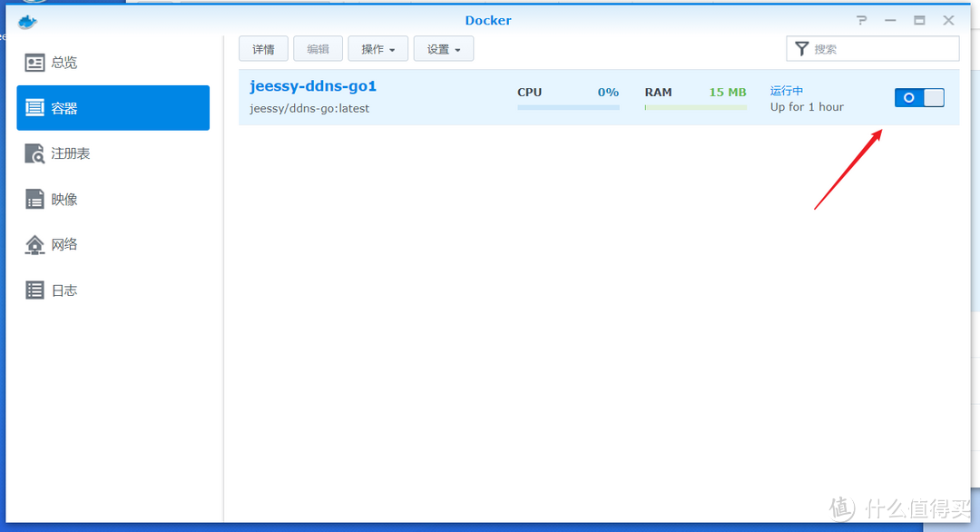Focus the 搜索 search input field
The width and height of the screenshot is (980, 532).
point(873,49)
